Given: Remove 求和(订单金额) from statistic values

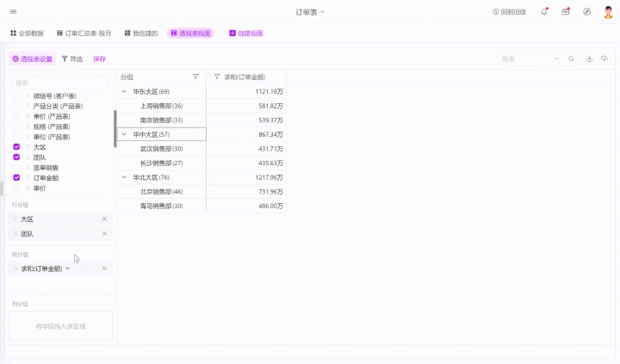Looking at the screenshot, I should (104, 268).
